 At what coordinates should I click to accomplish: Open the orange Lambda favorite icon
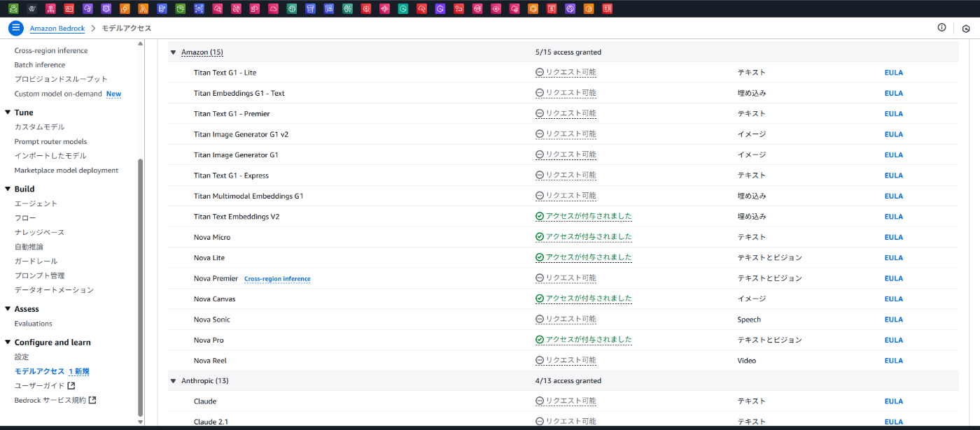143,9
